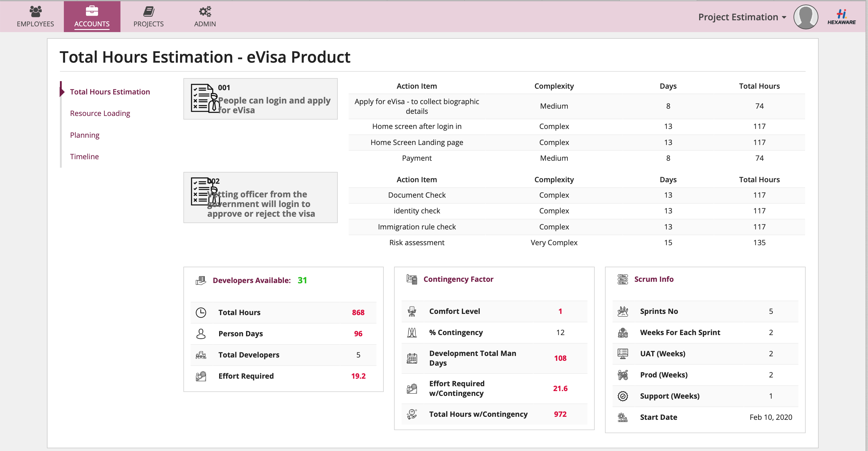The image size is (868, 451).
Task: Click the Accounts briefcase icon
Action: [x=92, y=11]
